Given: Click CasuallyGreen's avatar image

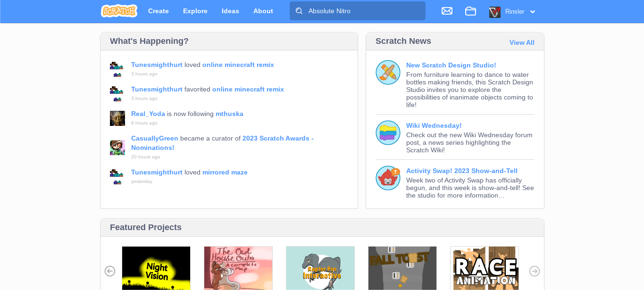Looking at the screenshot, I should (x=117, y=148).
